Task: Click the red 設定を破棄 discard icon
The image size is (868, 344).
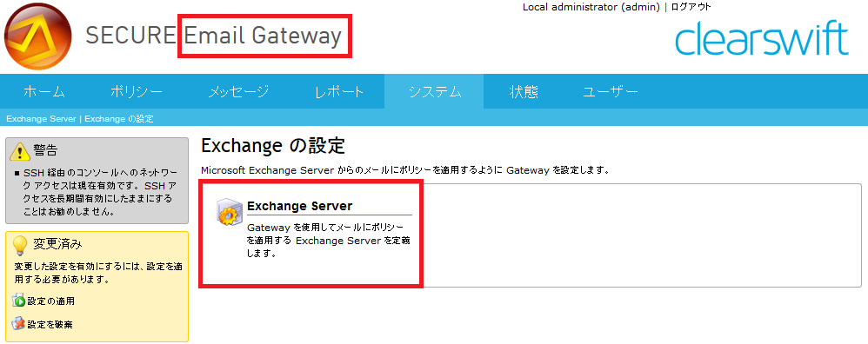Action: click(19, 323)
